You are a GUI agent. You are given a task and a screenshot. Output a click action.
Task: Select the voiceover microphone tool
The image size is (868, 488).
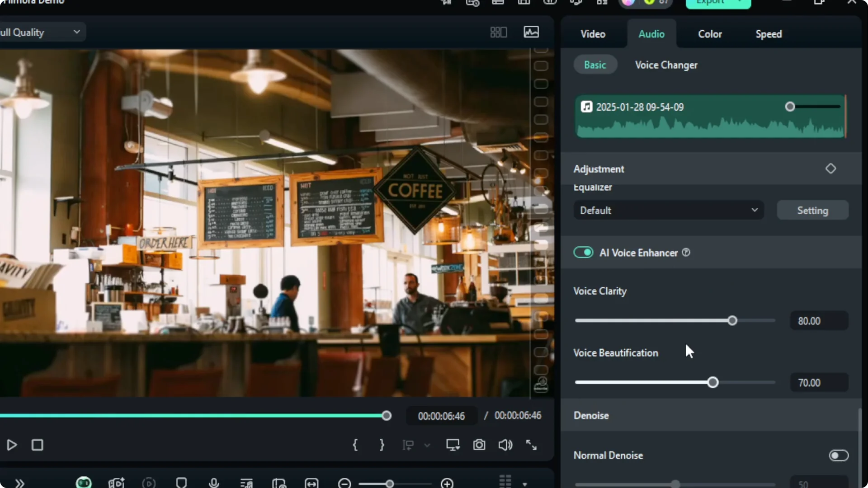coord(214,483)
